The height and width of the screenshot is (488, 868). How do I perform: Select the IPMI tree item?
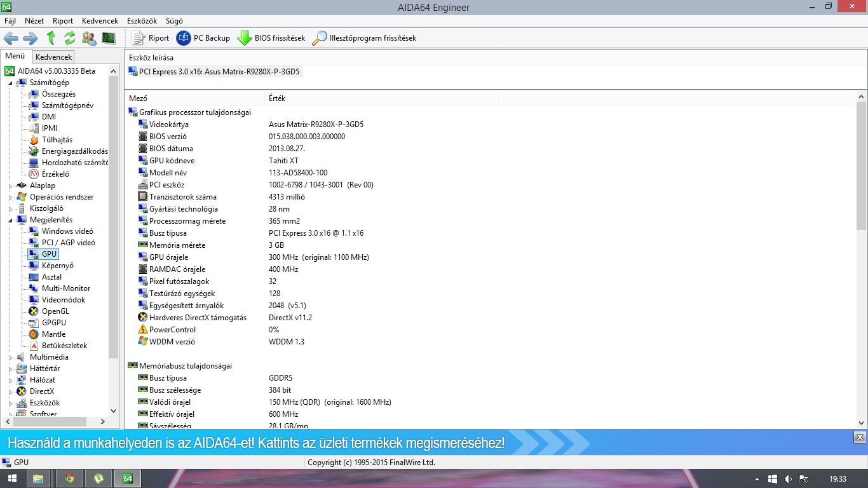click(x=50, y=128)
